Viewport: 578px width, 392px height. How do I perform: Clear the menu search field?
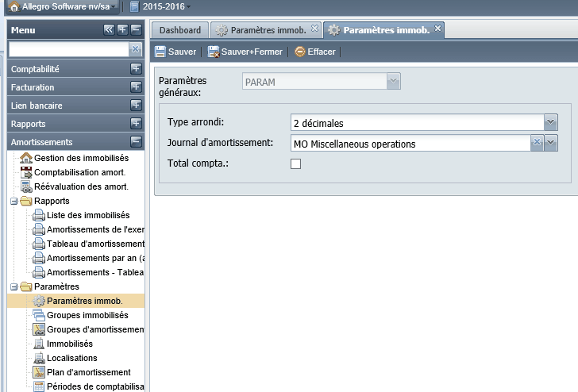tap(135, 49)
